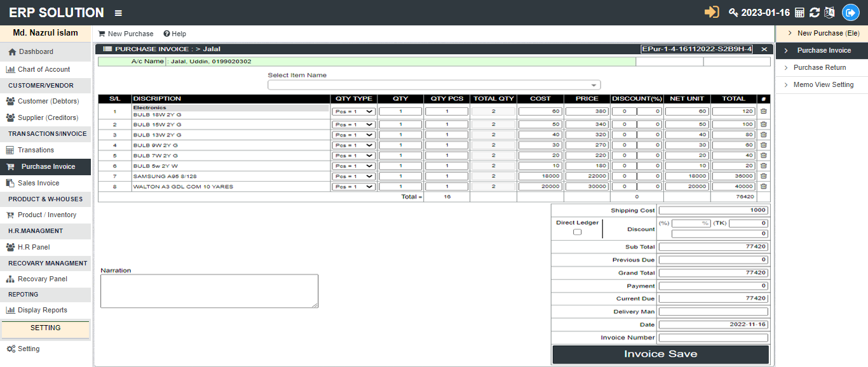868x367 pixels.
Task: Click the blue logout icon in the header
Action: 850,13
